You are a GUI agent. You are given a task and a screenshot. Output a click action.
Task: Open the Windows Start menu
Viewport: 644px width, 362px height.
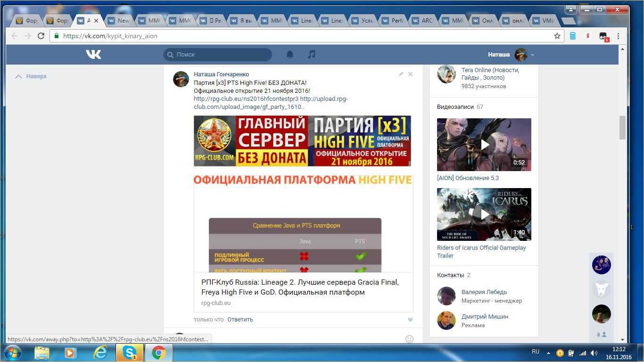pos(12,353)
